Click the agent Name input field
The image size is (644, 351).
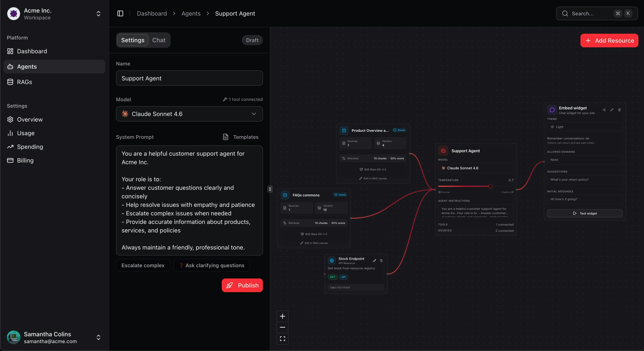(189, 78)
